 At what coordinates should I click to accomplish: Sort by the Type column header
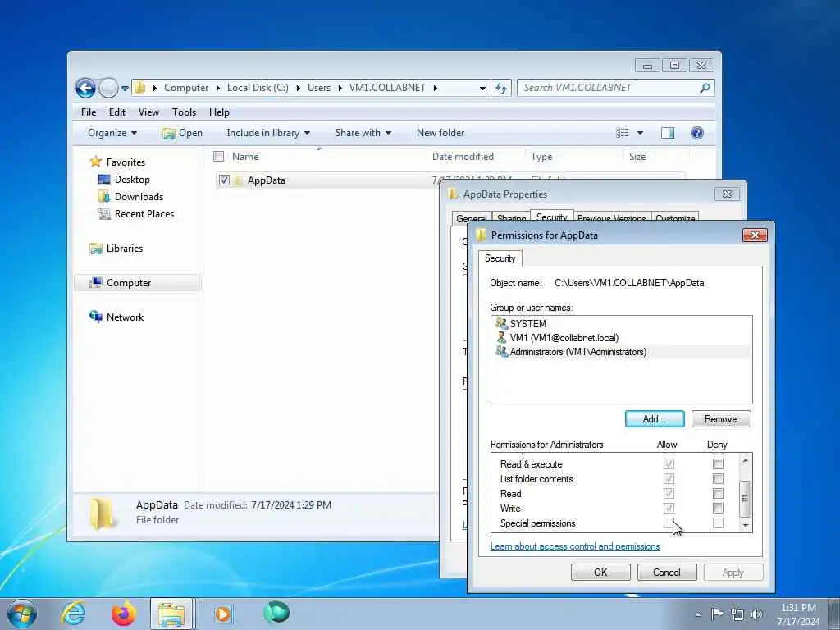[541, 157]
